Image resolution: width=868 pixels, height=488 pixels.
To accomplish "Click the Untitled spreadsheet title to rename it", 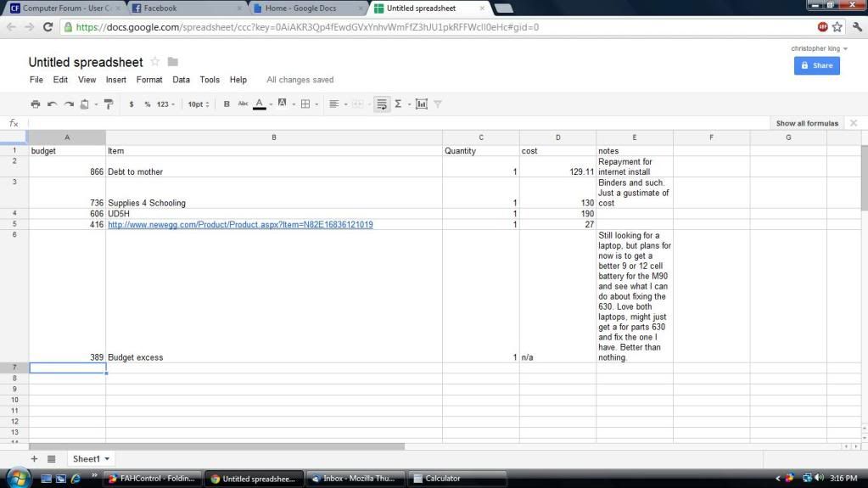I will [86, 62].
